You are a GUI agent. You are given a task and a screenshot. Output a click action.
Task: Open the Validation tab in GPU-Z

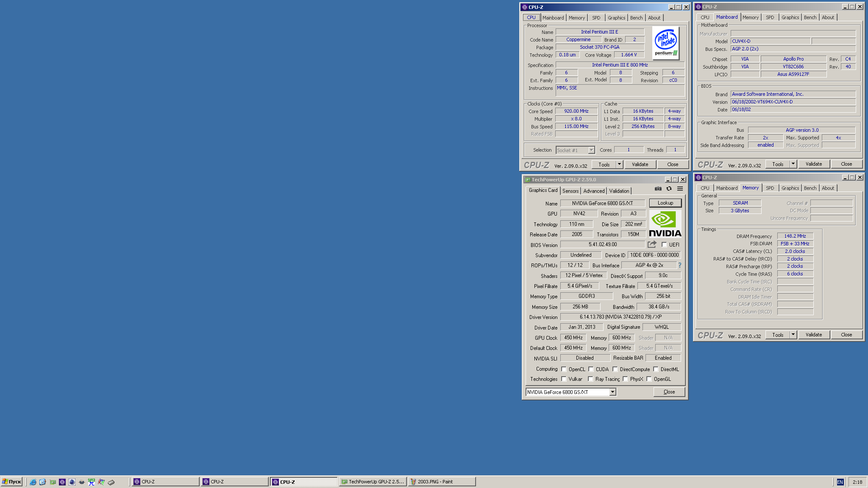coord(619,191)
